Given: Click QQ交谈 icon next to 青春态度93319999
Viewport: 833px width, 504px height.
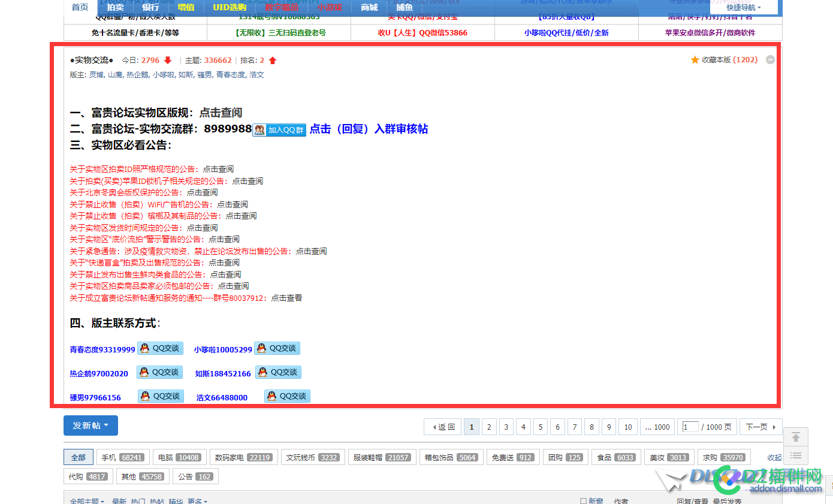Looking at the screenshot, I should click(160, 348).
